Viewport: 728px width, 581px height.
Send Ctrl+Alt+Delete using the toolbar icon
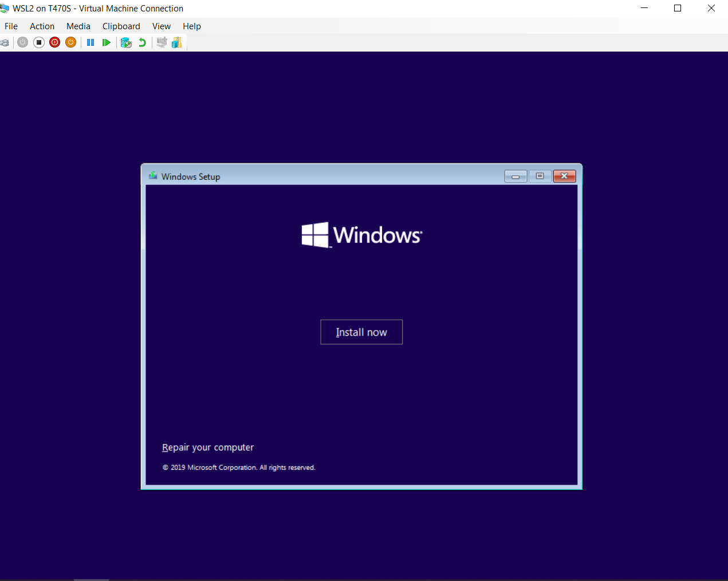click(5, 42)
